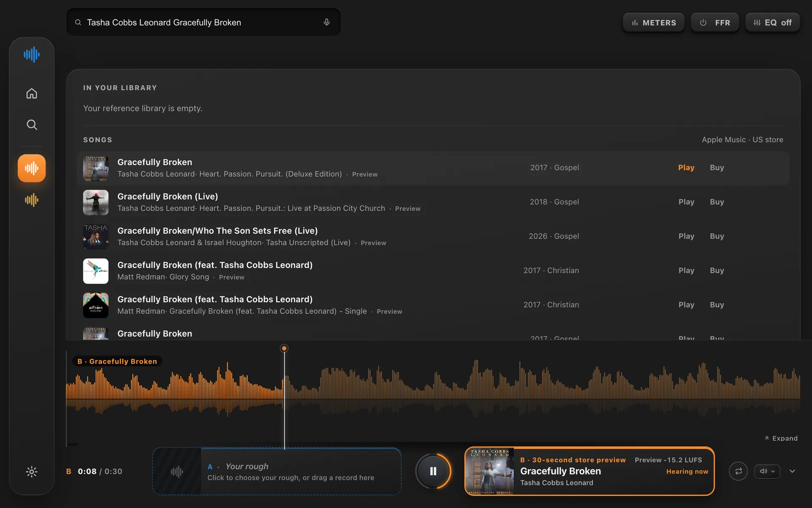Screen dimensions: 812x508
Task: Buy Gracefully Broken deluxe edition track
Action: pos(717,168)
